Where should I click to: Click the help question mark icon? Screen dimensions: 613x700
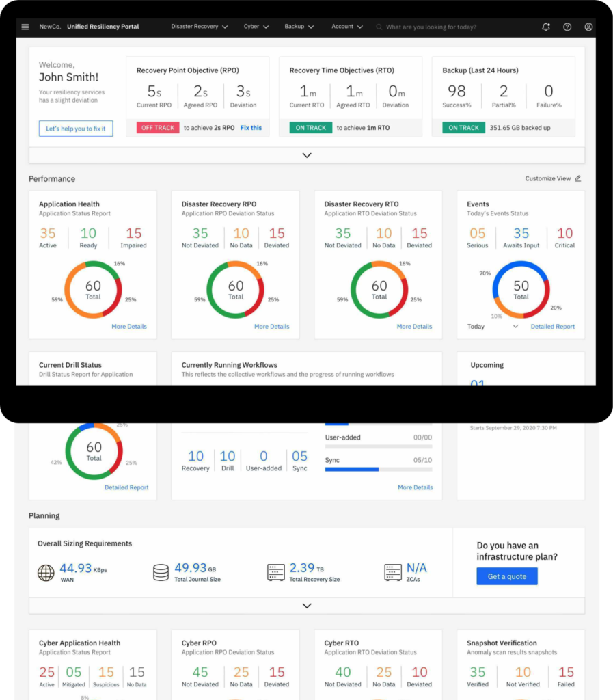tap(567, 27)
